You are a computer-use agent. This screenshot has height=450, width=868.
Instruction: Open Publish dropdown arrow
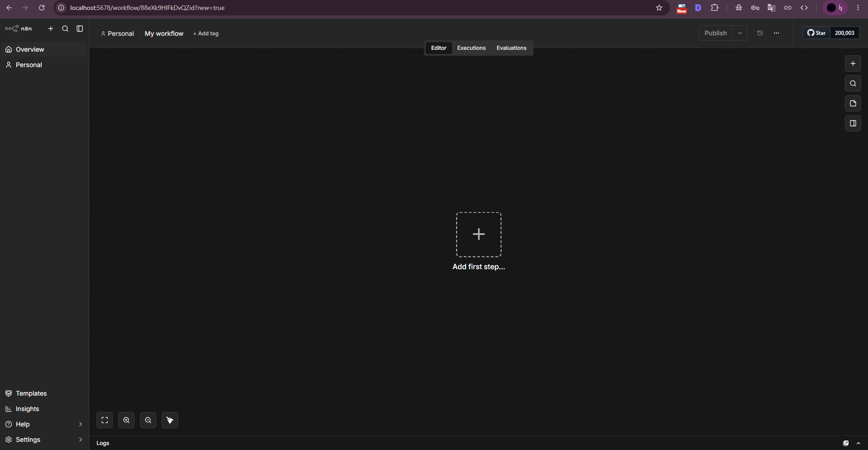pos(740,33)
